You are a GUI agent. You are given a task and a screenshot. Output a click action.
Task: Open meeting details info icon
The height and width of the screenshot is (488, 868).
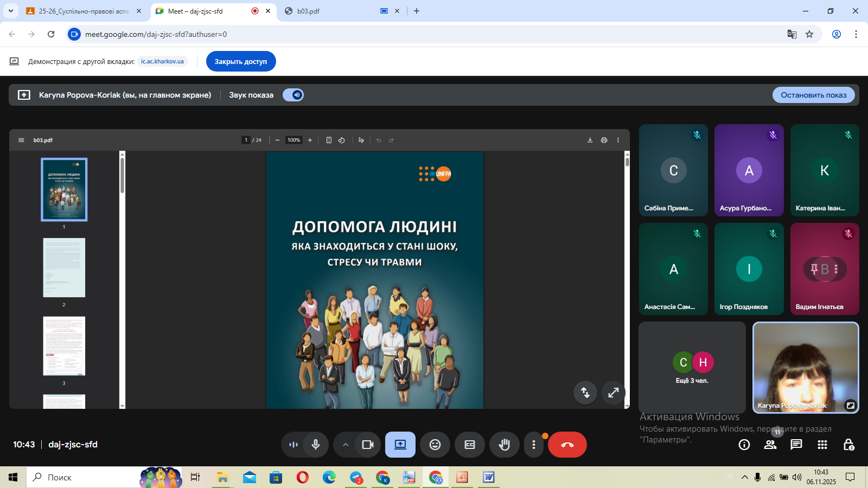744,445
